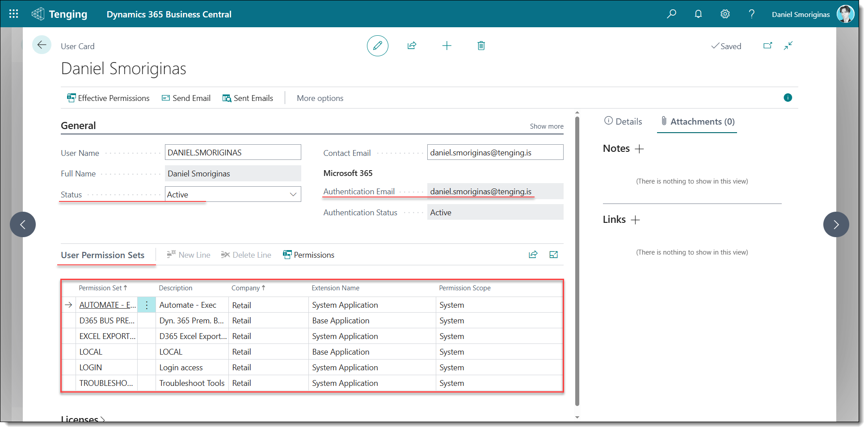The width and height of the screenshot is (868, 431).
Task: Select the TROUBLESHO... permission set cell
Action: pos(107,383)
